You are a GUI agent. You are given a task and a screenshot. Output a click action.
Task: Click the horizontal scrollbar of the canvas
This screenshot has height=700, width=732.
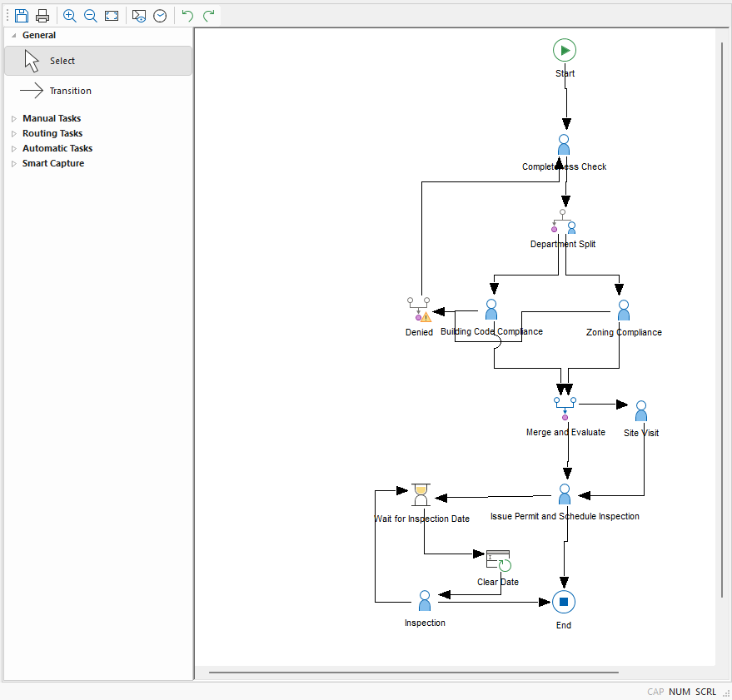[x=414, y=673]
